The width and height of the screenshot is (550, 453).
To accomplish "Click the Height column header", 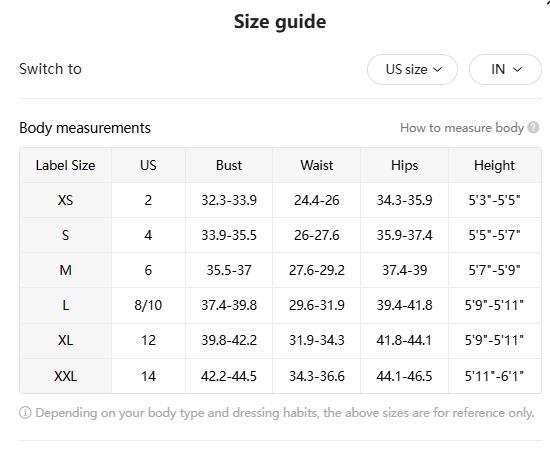I will pos(495,165).
